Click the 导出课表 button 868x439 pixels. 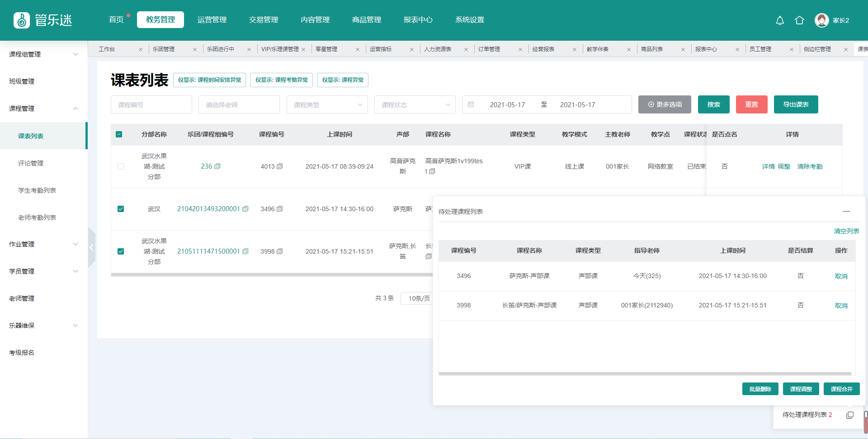click(796, 104)
